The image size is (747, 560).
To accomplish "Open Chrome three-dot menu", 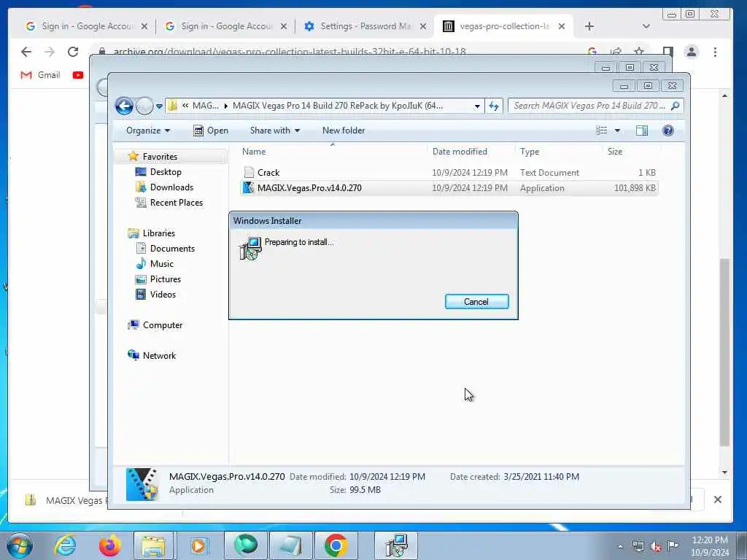I will [x=715, y=52].
